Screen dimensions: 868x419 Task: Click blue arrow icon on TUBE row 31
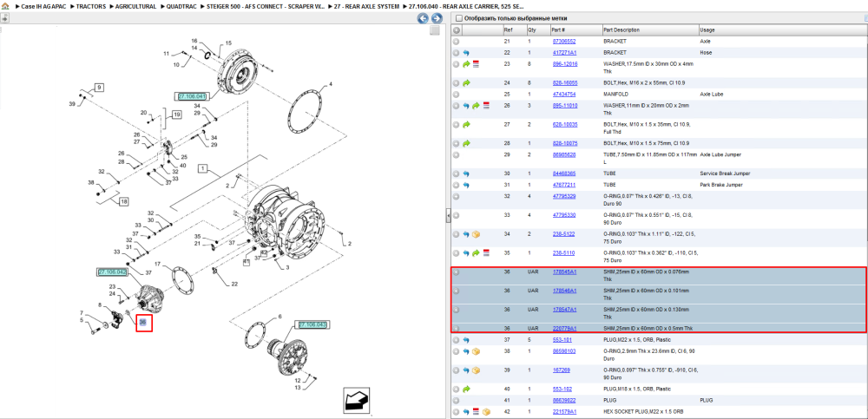[466, 185]
